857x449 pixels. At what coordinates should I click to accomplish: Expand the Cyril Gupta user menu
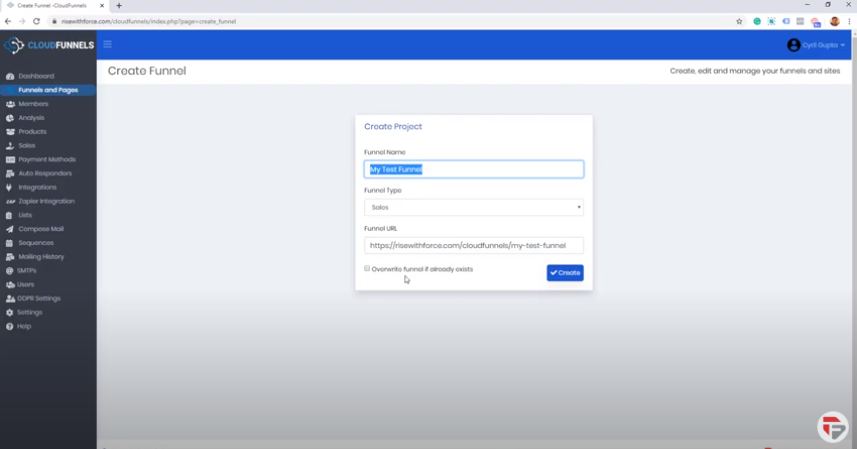(816, 45)
